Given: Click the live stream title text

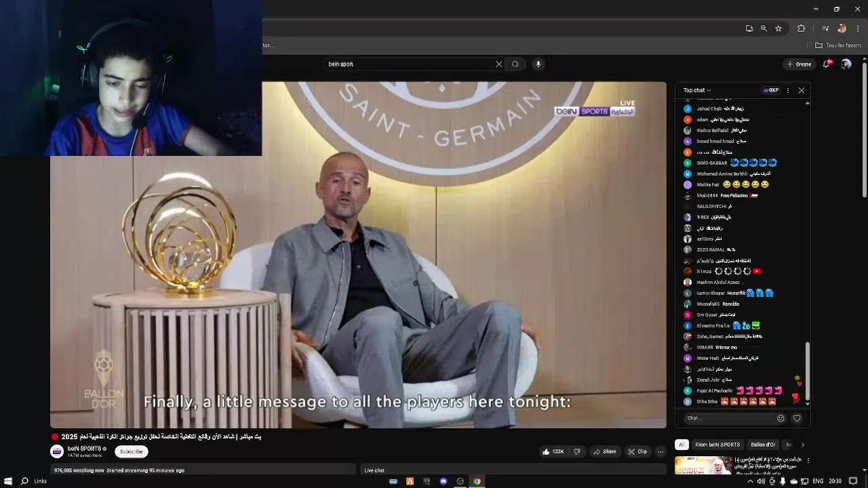Looking at the screenshot, I should point(161,436).
